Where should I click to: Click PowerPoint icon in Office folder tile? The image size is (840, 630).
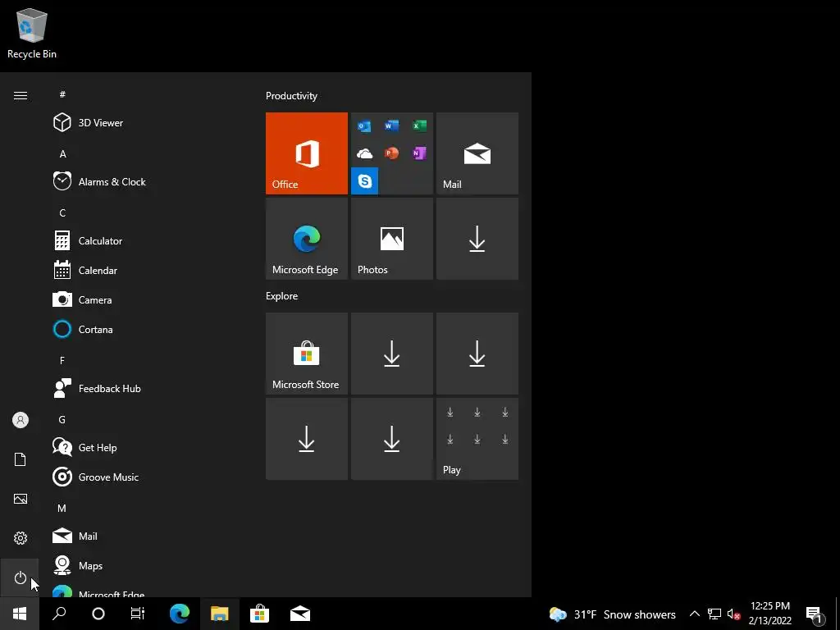[391, 153]
